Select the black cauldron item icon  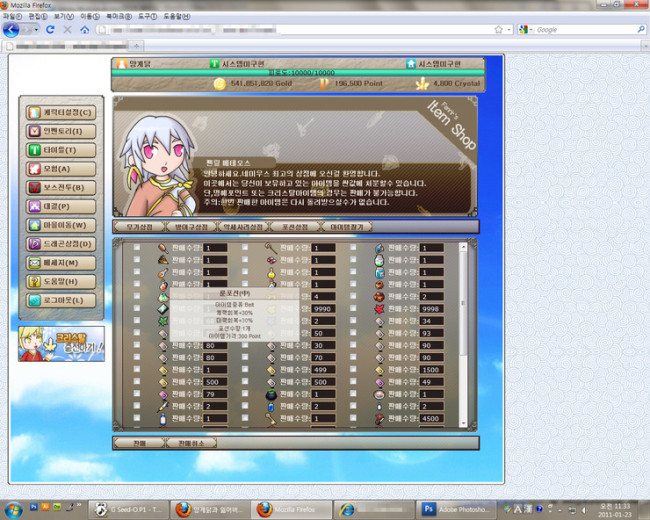click(271, 394)
